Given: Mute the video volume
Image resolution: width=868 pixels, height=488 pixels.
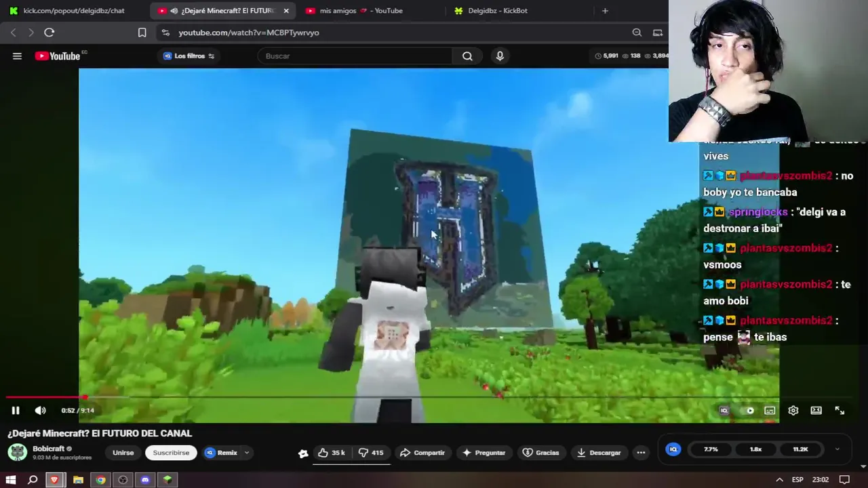Looking at the screenshot, I should [41, 410].
